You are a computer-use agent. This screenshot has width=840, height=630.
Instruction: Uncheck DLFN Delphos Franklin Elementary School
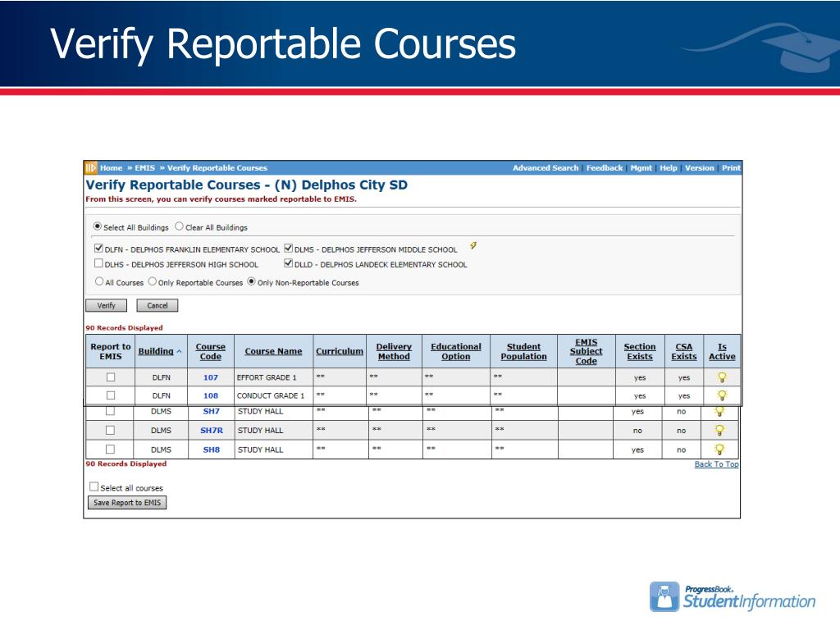click(x=98, y=248)
